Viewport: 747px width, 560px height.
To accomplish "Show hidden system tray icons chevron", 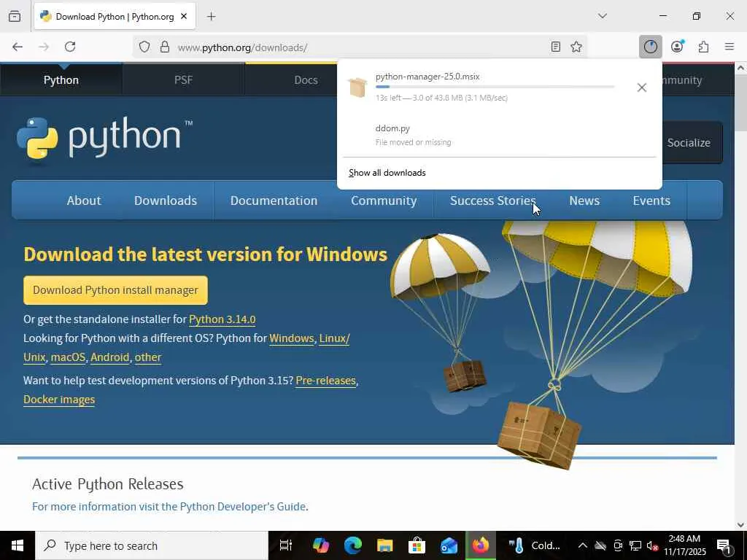I will coord(582,545).
